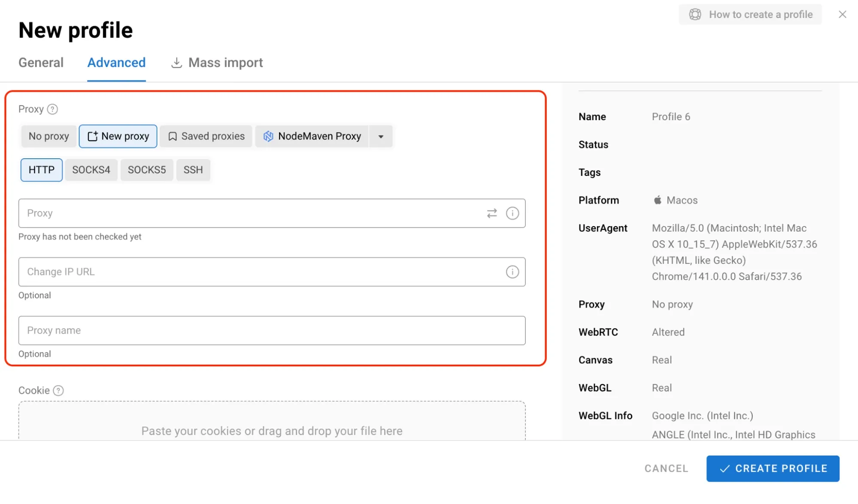858x504 pixels.
Task: Select the HTTP proxy protocol
Action: tap(41, 170)
